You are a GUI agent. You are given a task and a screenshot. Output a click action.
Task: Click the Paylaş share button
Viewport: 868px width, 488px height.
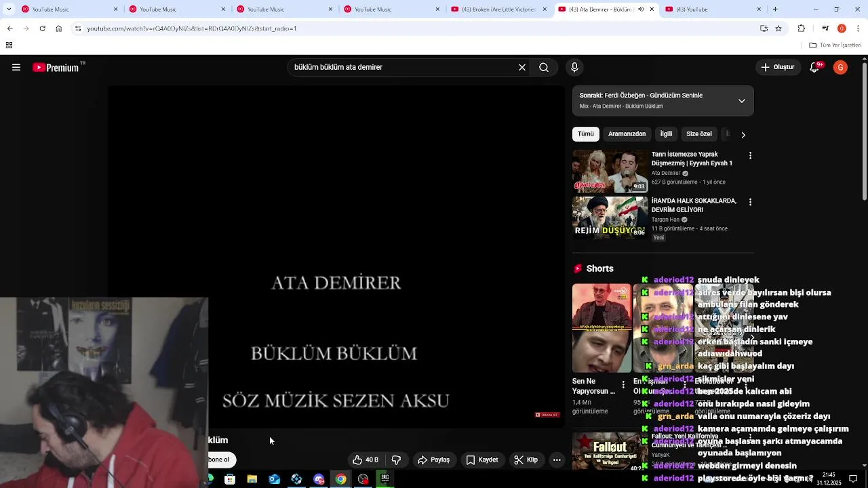(434, 460)
